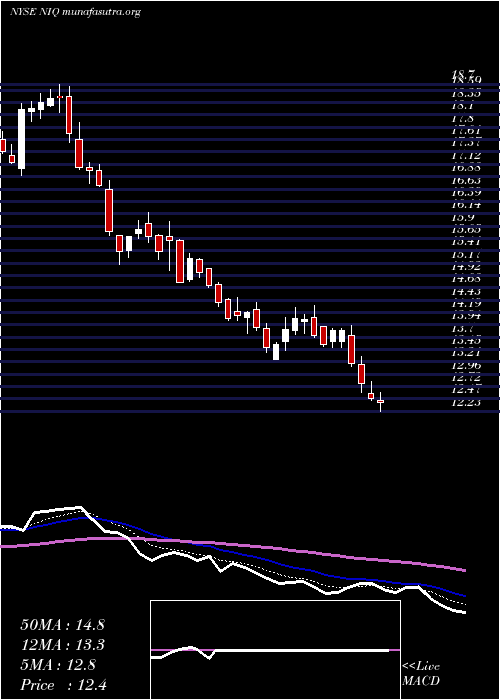Click the 18.1 price axis label
The image size is (500, 700).
click(x=464, y=106)
